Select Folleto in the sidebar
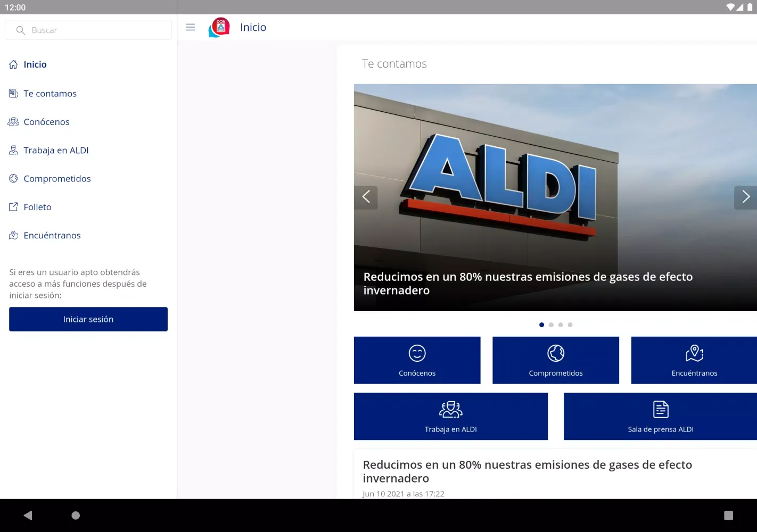 point(37,207)
